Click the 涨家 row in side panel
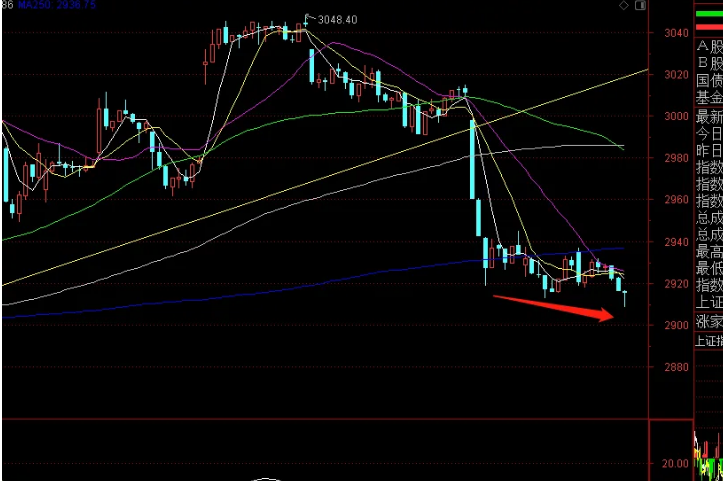723x481 pixels. [x=709, y=321]
